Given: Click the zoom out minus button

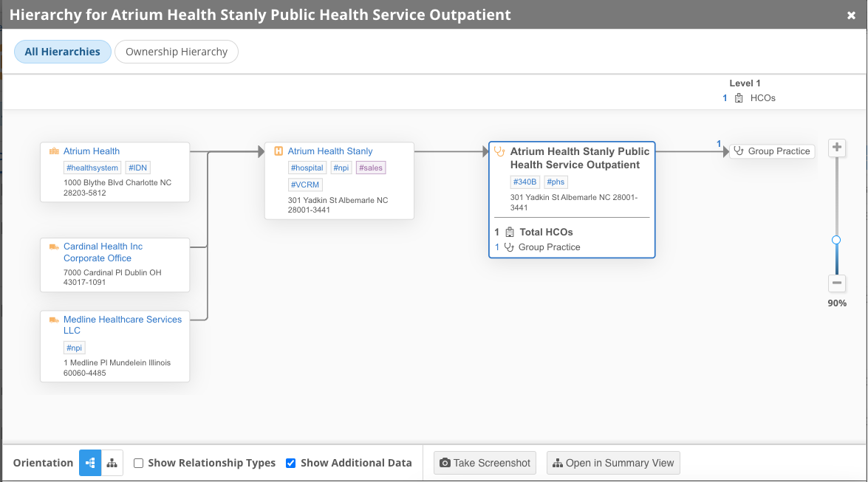Looking at the screenshot, I should 837,283.
